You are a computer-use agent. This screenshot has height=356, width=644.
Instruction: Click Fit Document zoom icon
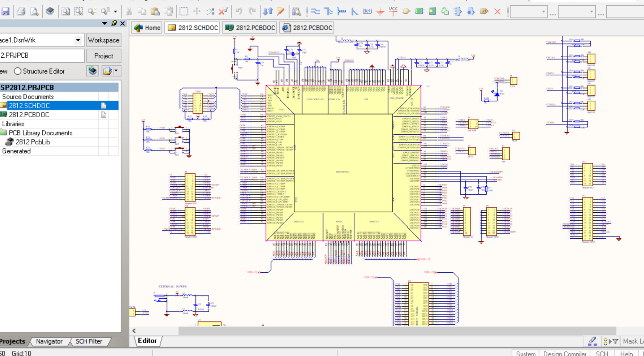(66, 11)
